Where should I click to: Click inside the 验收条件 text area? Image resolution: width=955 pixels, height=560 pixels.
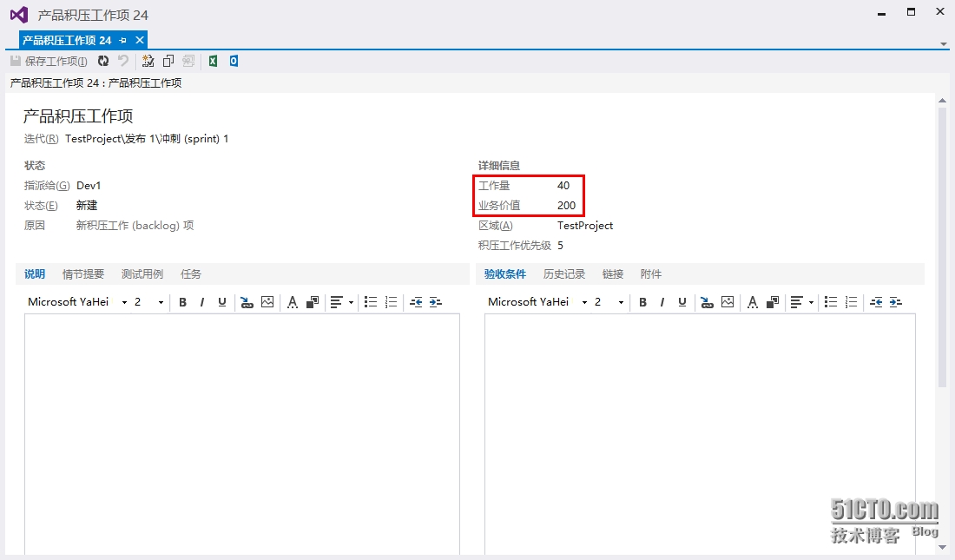(701, 434)
